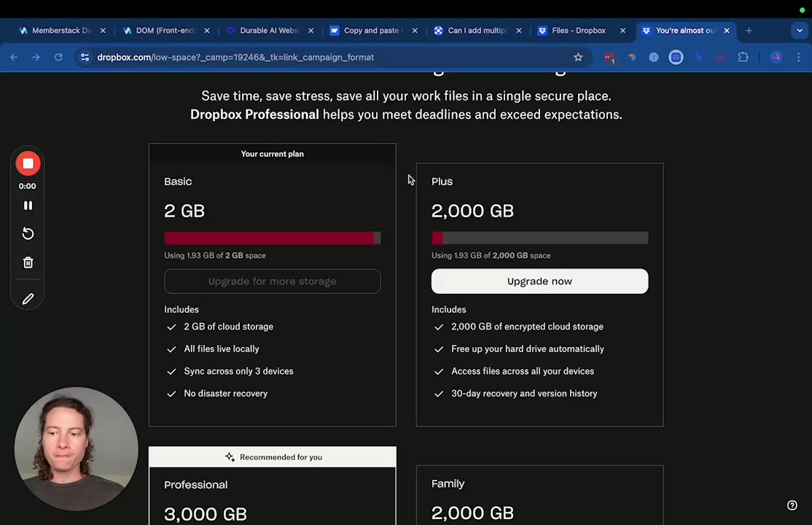
Task: Click 'No disaster recovery' text
Action: coord(226,393)
